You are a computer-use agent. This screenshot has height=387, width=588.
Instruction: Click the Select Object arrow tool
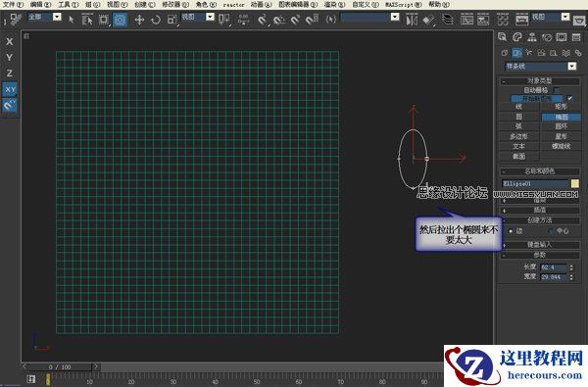coord(72,20)
